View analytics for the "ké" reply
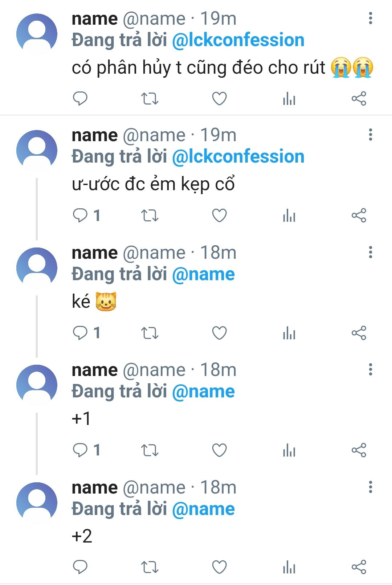This screenshot has height=585, width=392. [289, 333]
